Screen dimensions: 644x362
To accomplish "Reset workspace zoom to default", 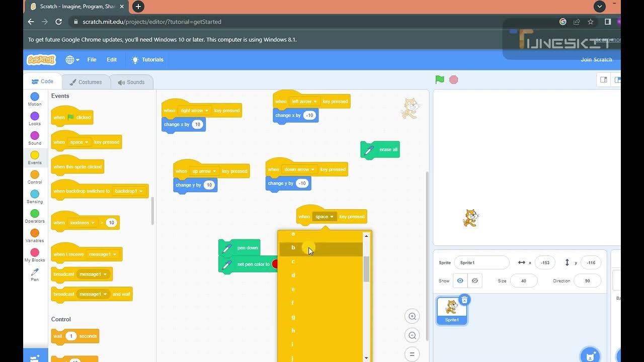I will [x=412, y=354].
